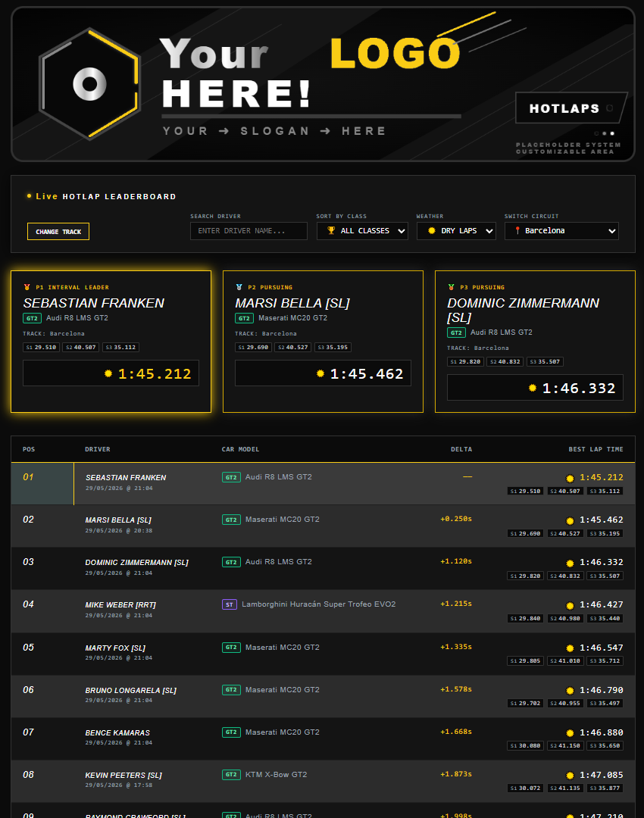
Task: Click the 29/05/2026 @ 17:58 timestamp
Action: point(119,785)
